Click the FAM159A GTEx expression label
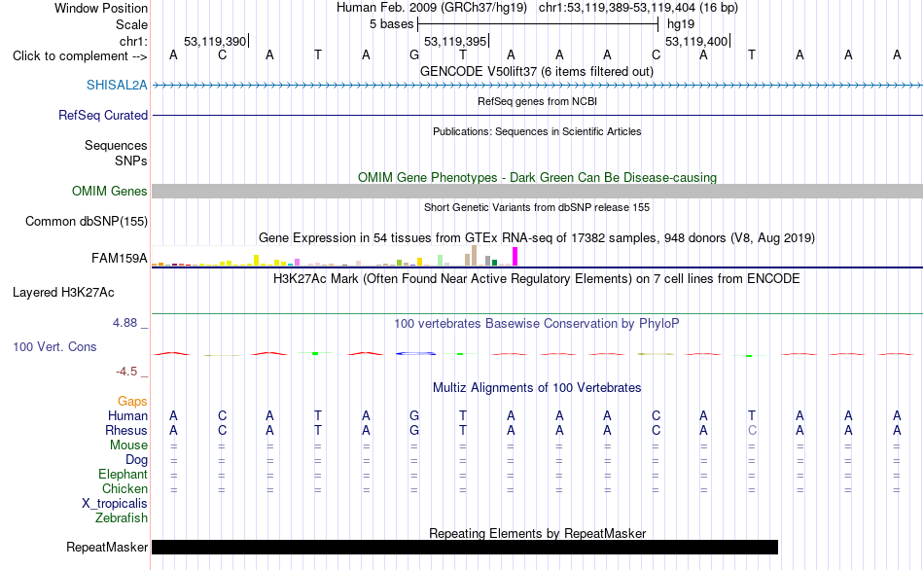Viewport: 924px width, 570px height. [x=120, y=258]
